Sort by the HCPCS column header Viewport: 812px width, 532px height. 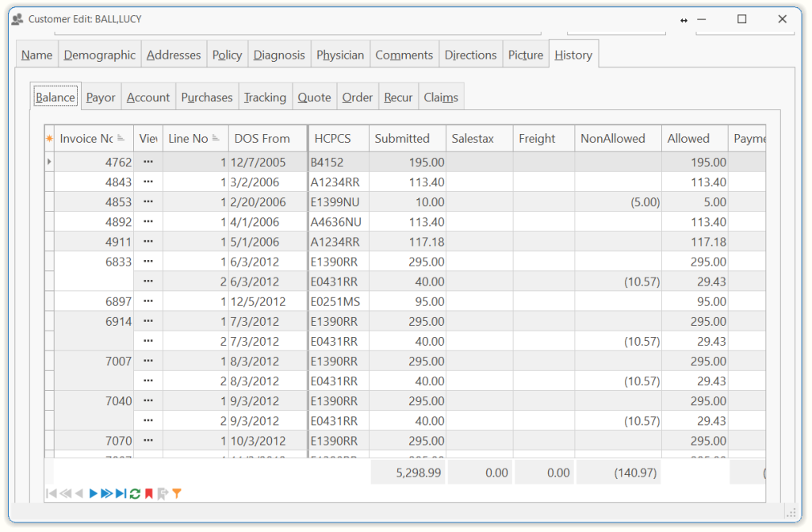(339, 138)
